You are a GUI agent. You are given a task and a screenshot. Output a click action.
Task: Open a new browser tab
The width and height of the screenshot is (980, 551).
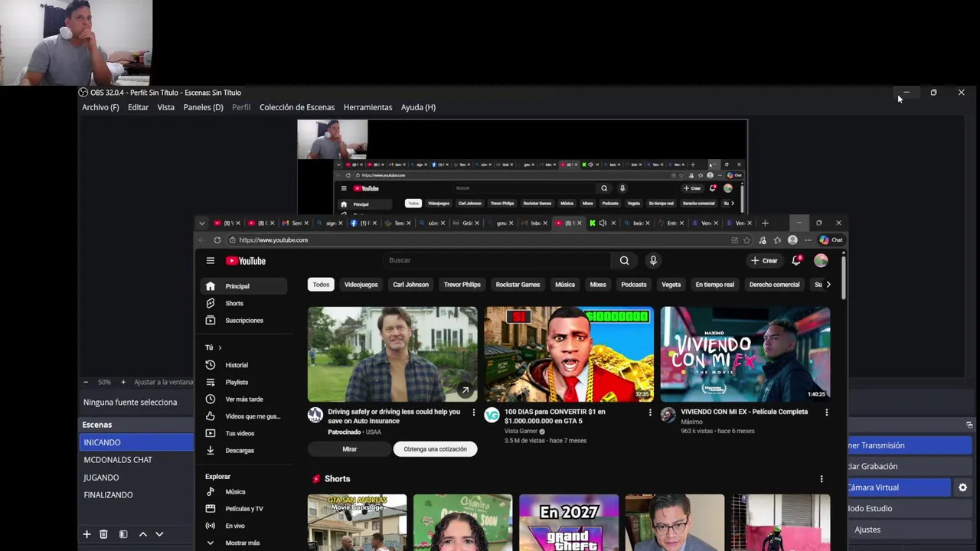[x=765, y=223]
